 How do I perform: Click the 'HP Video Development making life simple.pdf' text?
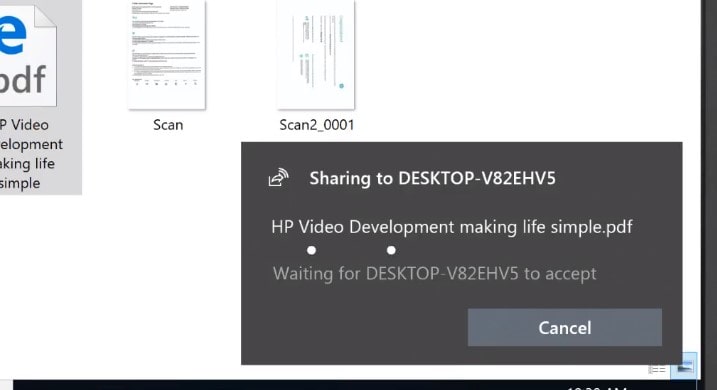[x=452, y=227]
